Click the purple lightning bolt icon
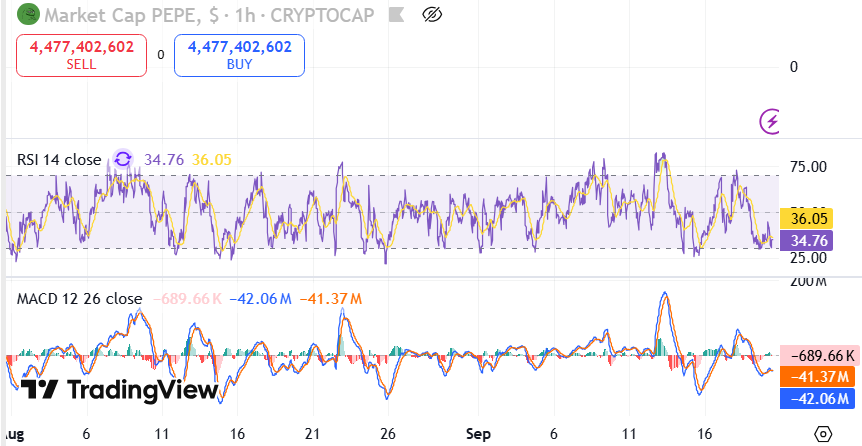This screenshot has height=446, width=862. pos(771,122)
